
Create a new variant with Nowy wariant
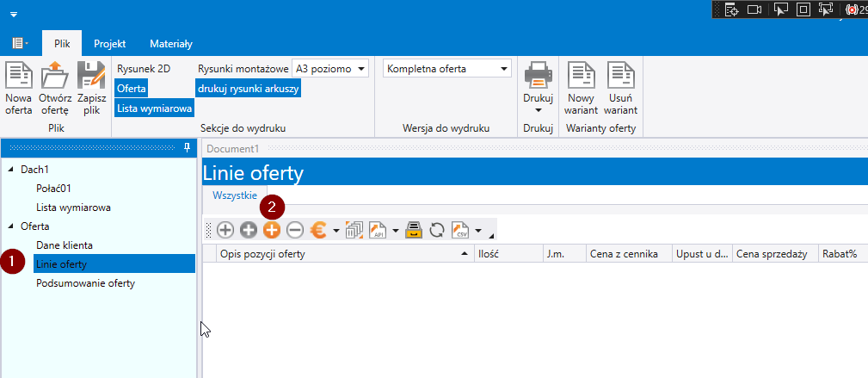[580, 76]
